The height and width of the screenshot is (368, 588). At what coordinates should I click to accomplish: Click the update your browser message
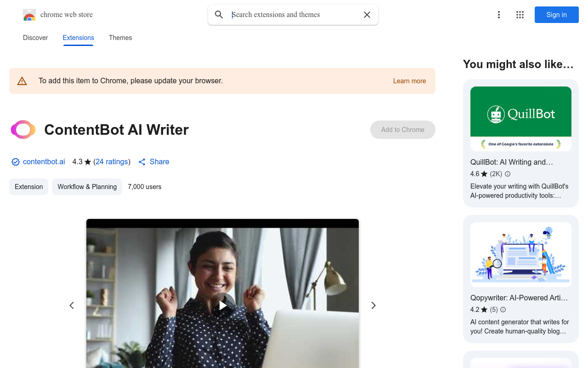[130, 81]
